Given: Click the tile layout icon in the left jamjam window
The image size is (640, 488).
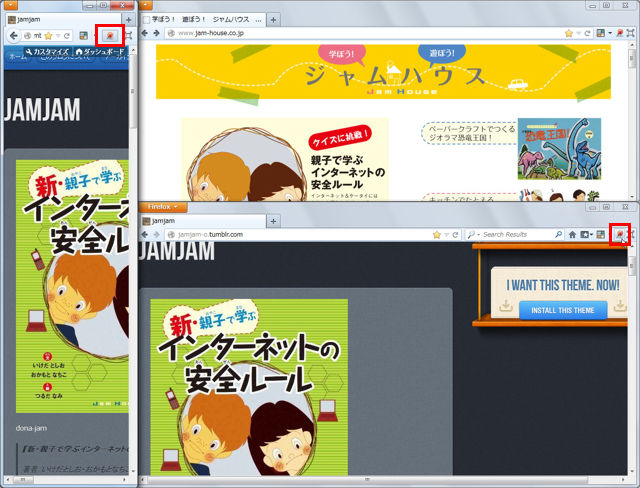Looking at the screenshot, I should tap(84, 36).
